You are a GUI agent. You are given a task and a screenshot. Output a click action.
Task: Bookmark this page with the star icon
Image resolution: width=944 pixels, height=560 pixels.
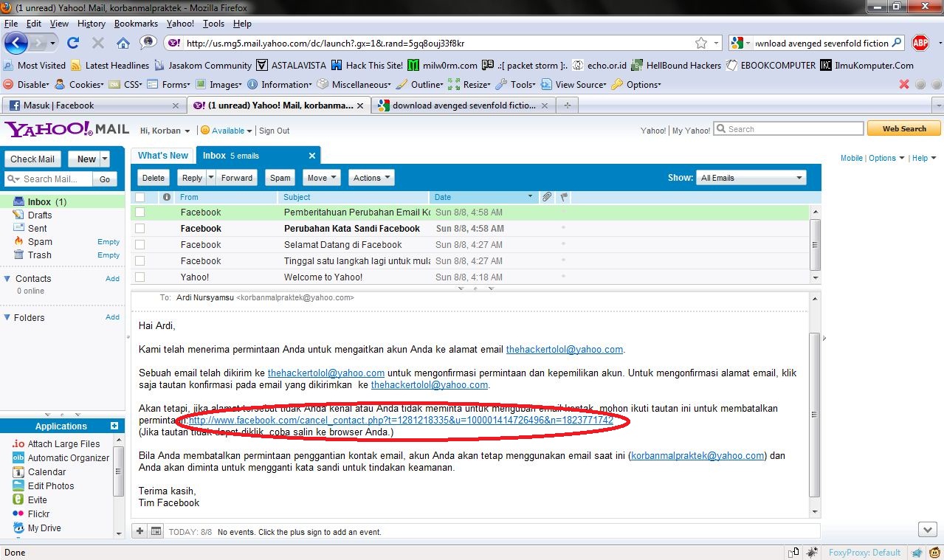[700, 43]
